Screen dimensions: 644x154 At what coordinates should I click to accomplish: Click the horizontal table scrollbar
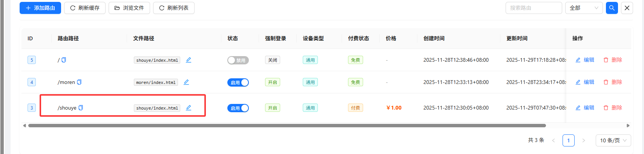click(287, 126)
